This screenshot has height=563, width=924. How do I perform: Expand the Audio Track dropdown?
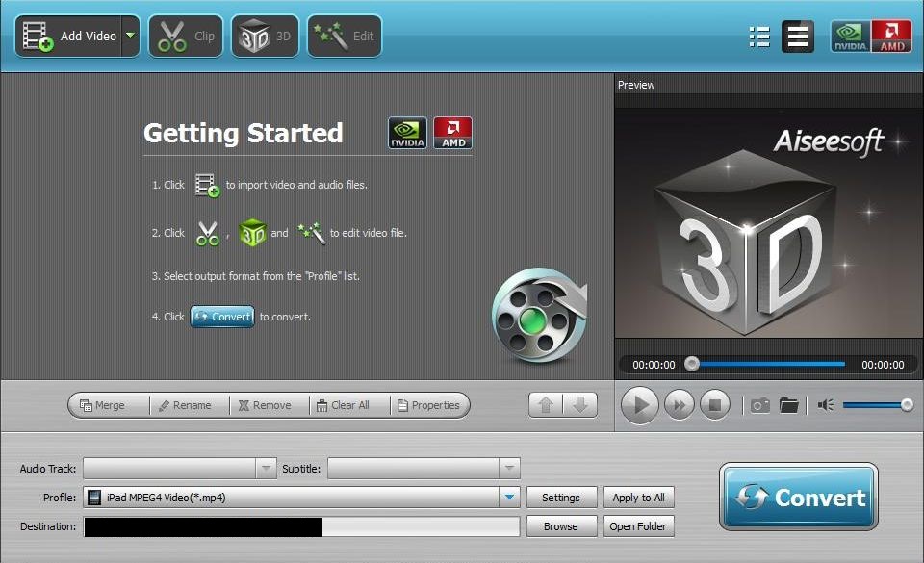click(267, 468)
